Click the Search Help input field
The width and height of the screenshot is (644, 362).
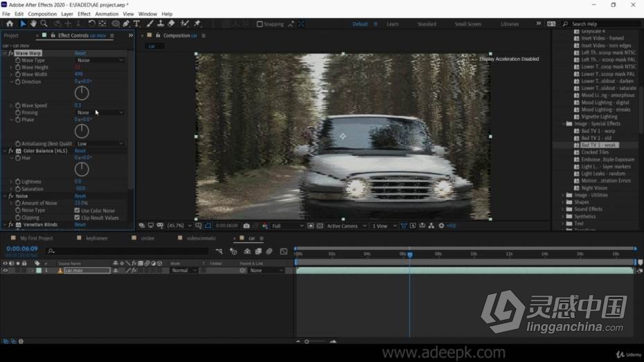605,24
